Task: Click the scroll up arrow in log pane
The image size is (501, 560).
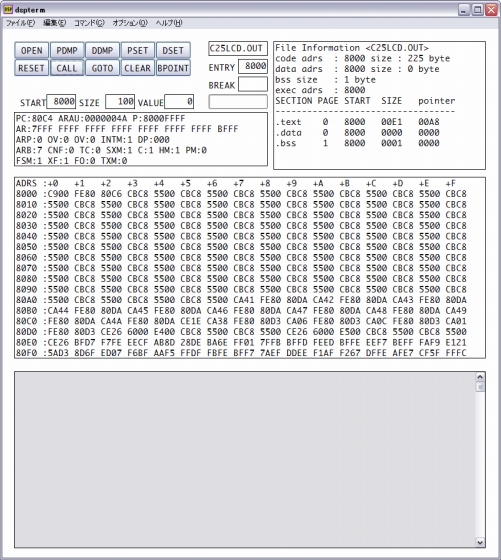Action: coord(480,377)
